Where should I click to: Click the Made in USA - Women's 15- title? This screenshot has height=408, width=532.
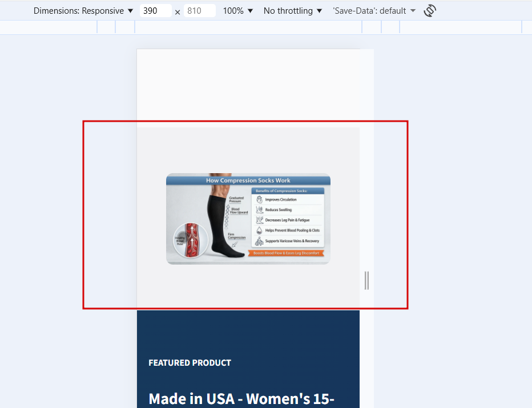(241, 399)
